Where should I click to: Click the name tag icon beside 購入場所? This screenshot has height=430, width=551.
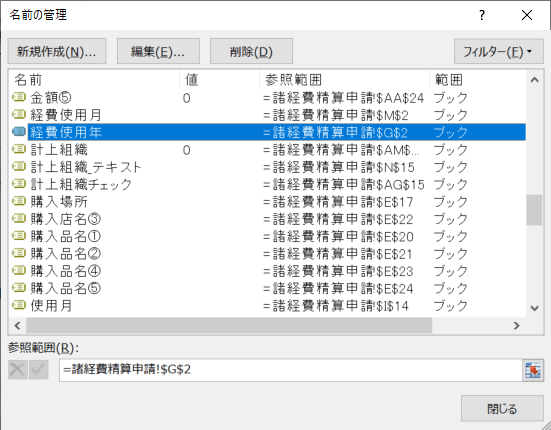[x=19, y=201]
